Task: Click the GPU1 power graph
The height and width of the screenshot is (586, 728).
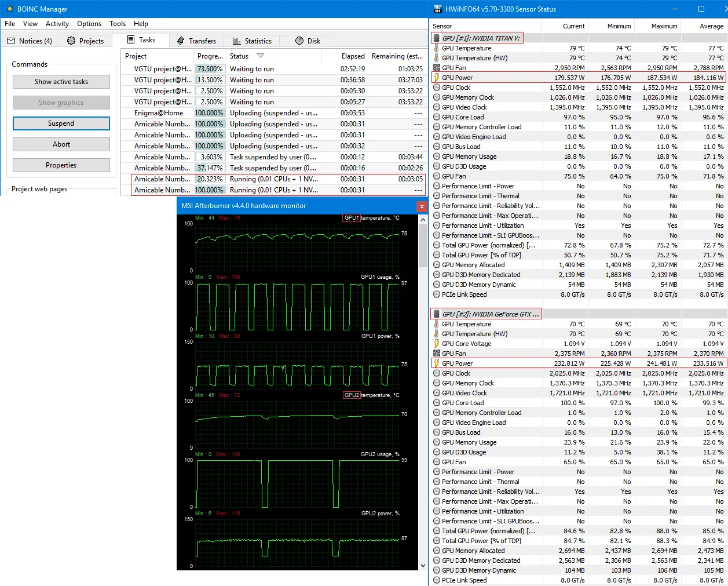Action: 297,365
